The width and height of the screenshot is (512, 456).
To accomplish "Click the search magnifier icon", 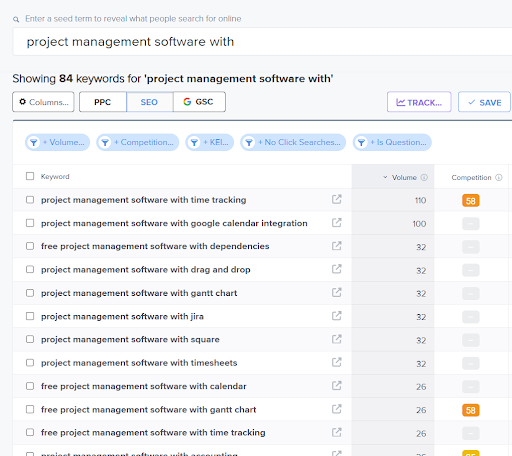I will (x=16, y=19).
